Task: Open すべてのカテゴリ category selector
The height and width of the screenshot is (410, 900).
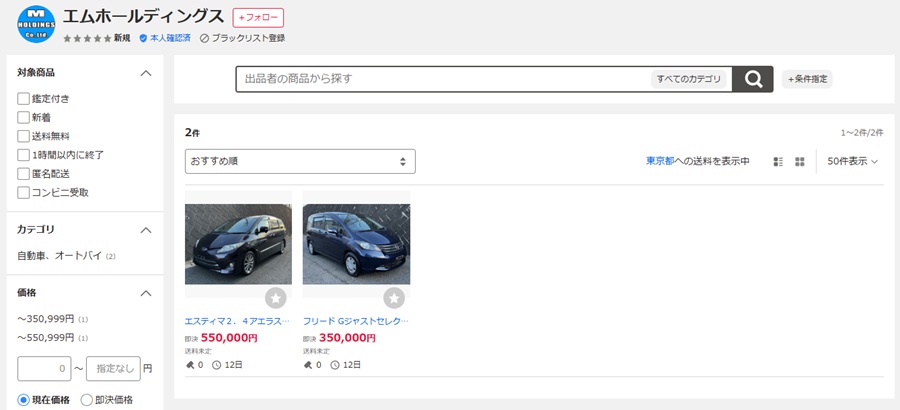Action: tap(689, 79)
